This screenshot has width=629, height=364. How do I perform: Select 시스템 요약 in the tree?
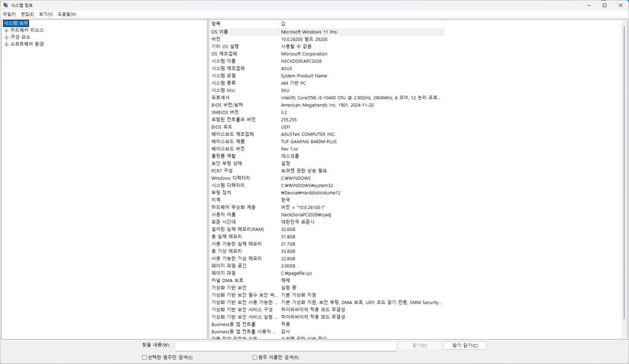16,23
